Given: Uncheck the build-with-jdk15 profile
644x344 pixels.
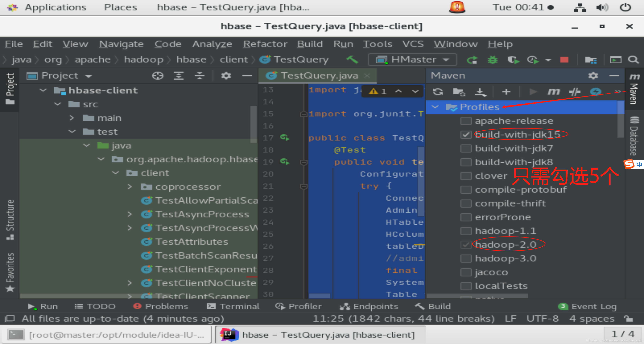Looking at the screenshot, I should coord(466,135).
